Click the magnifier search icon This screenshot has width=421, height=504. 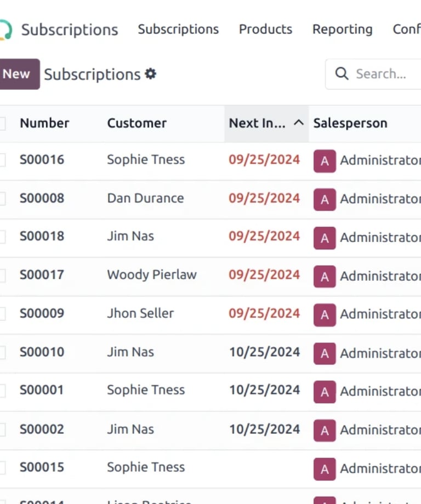[x=342, y=73]
